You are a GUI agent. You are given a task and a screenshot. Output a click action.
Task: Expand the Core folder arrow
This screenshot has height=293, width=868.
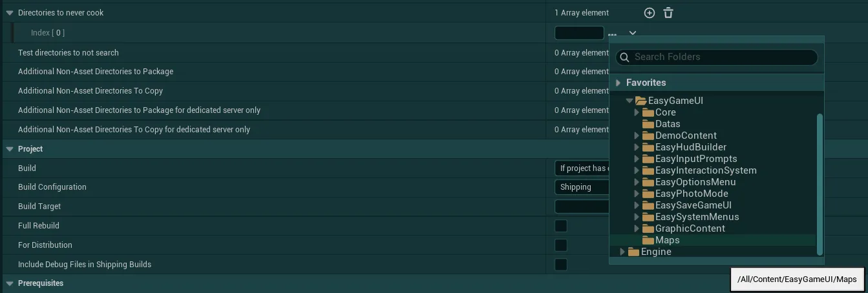click(x=637, y=112)
